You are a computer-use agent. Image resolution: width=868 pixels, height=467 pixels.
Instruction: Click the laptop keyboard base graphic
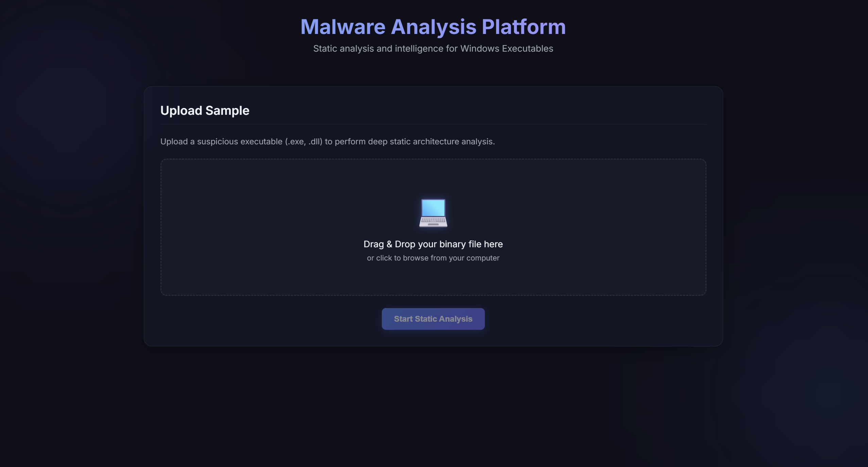point(433,222)
